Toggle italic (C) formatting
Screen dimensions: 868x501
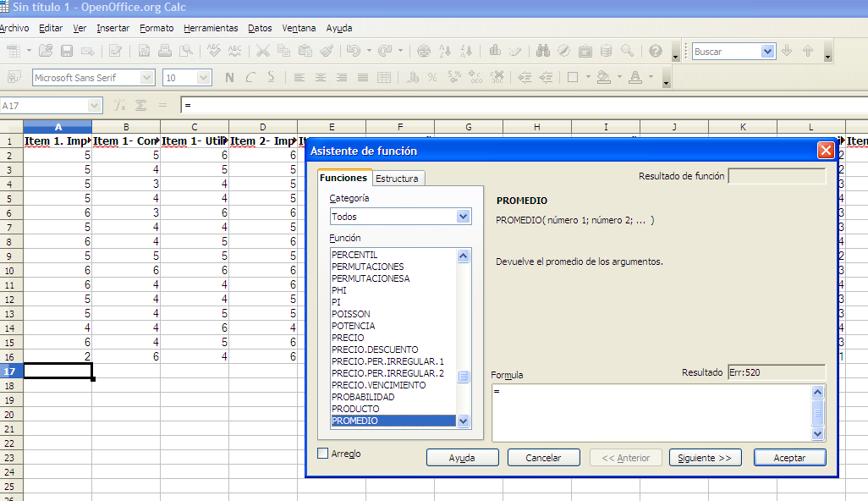click(250, 78)
